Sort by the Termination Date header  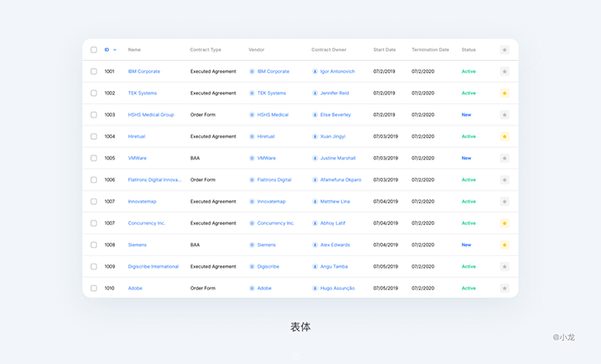click(430, 50)
